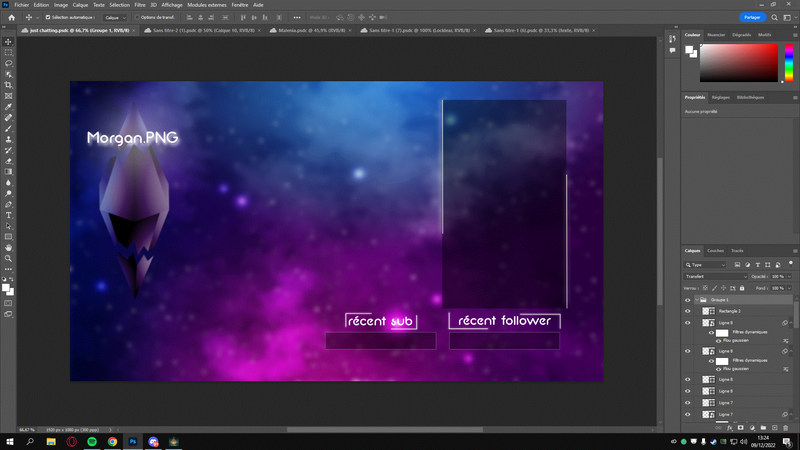This screenshot has height=450, width=800.
Task: Select the Horizontal Type tool
Action: [8, 215]
